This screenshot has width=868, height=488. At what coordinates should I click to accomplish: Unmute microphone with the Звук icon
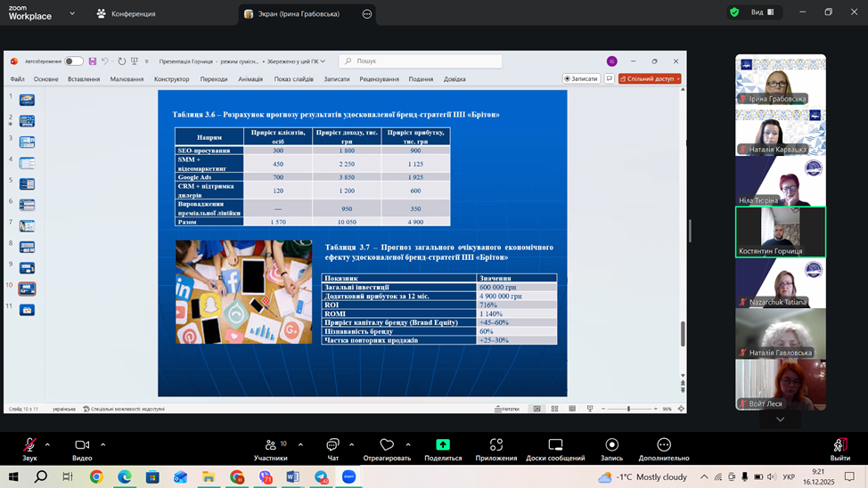(29, 444)
